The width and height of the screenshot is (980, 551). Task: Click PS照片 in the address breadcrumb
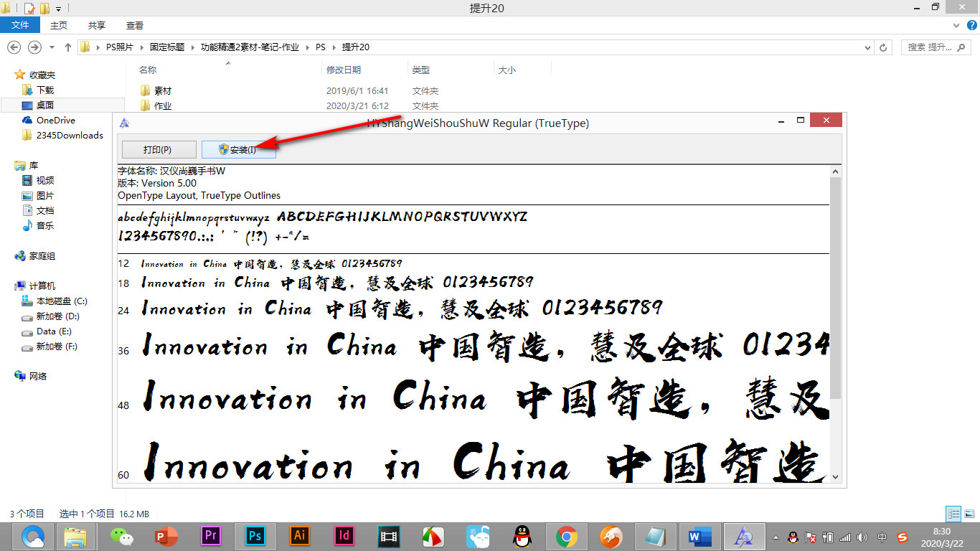pyautogui.click(x=119, y=47)
